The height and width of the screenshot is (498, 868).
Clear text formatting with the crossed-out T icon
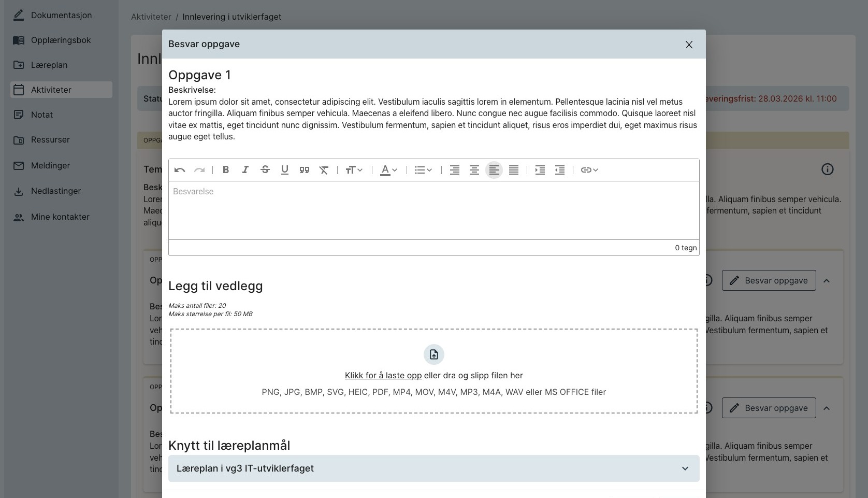pos(324,170)
